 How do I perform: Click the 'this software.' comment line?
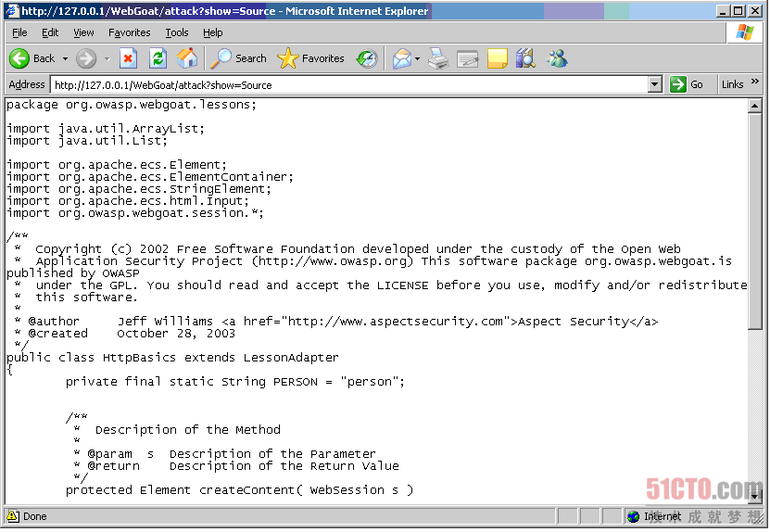click(86, 298)
